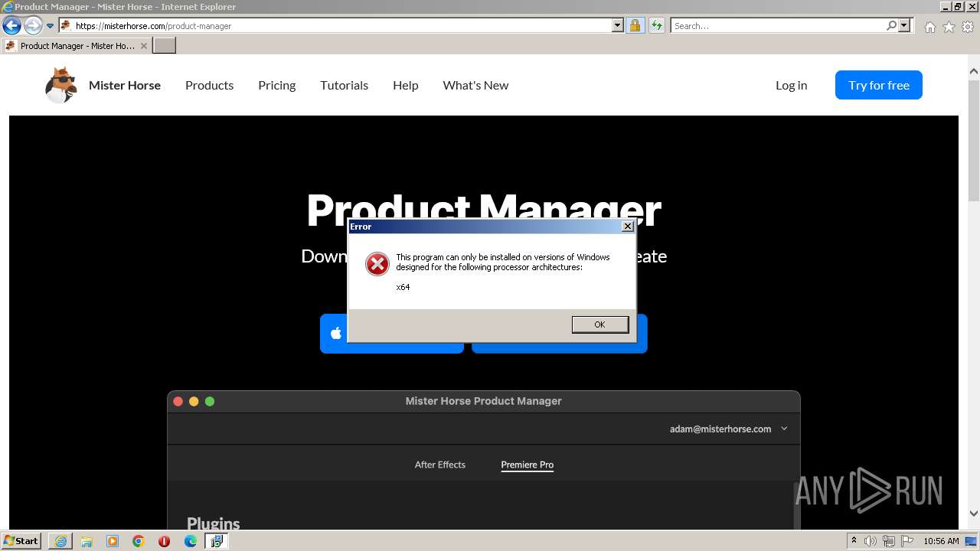Click the yellow dot in Product Manager mockup
This screenshot has height=551, width=980.
click(x=194, y=401)
